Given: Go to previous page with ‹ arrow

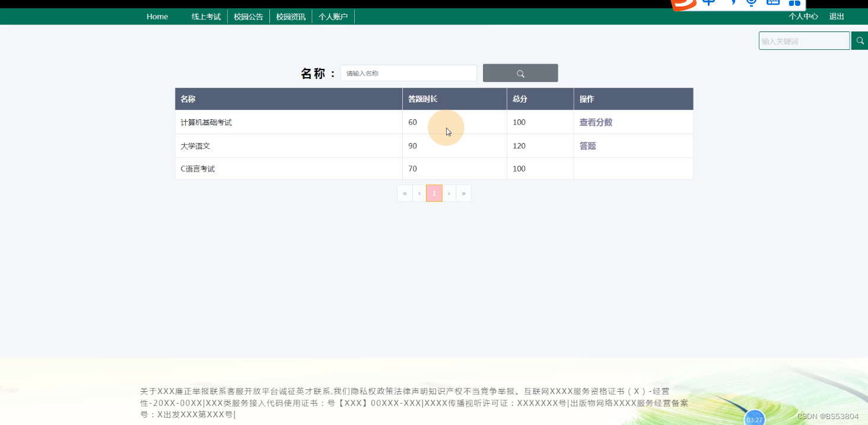Looking at the screenshot, I should coord(419,194).
